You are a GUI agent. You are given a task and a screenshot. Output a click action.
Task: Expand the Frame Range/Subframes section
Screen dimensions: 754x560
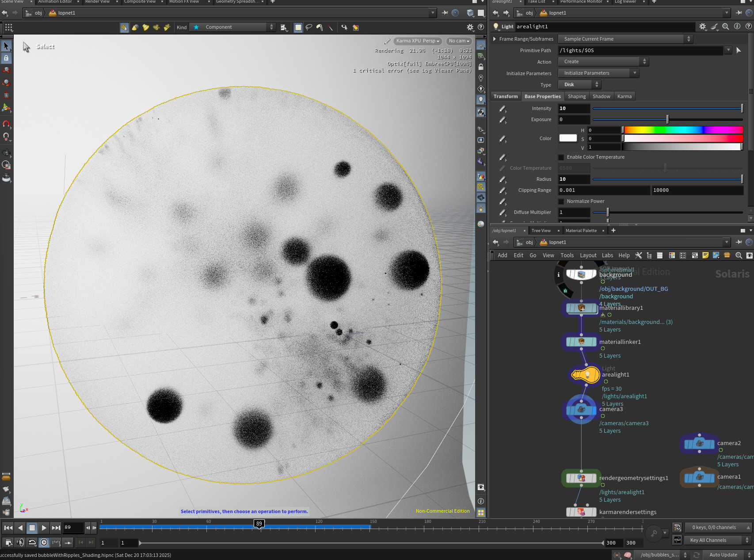(495, 39)
